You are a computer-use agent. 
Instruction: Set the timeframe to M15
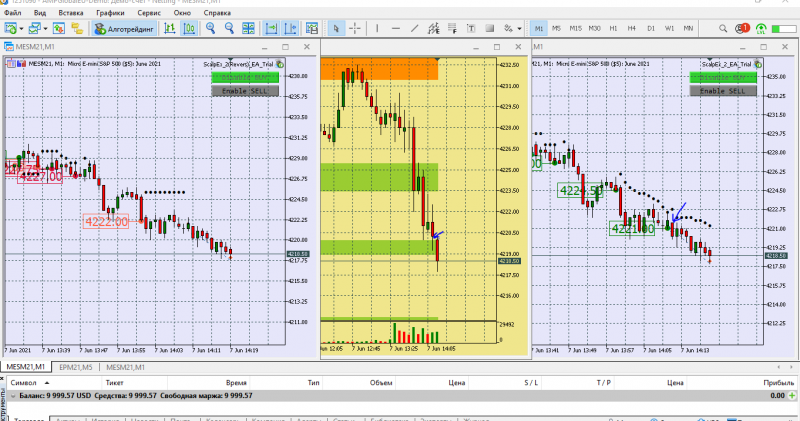(576, 29)
